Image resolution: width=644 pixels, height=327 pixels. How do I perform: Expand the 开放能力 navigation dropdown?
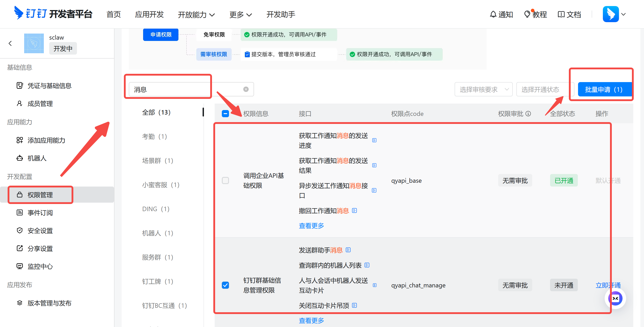196,15
